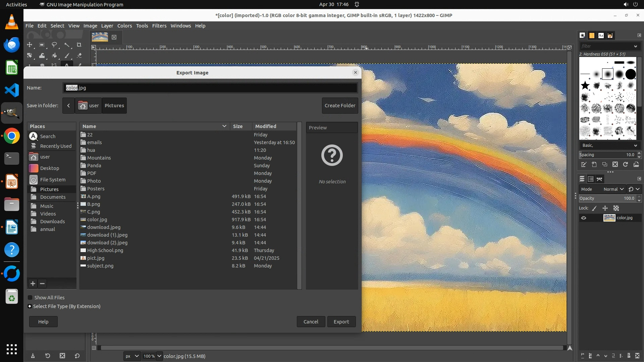Expand Select File Type (By Extension)
This screenshot has height=362, width=644.
tap(30, 306)
